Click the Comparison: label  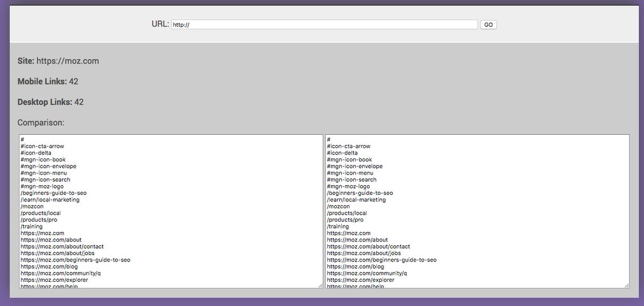(41, 122)
